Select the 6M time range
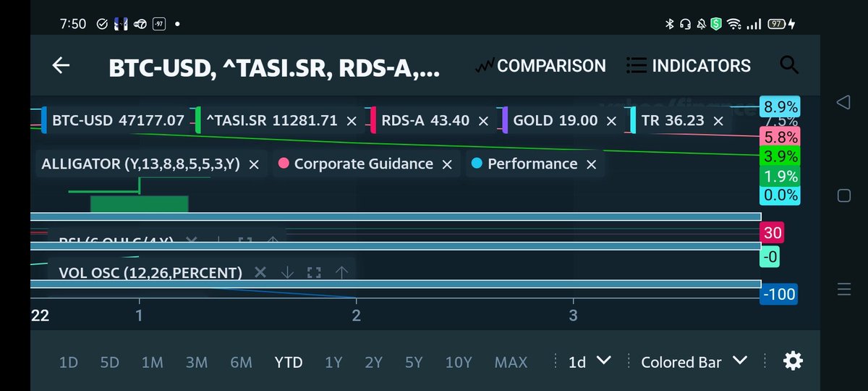This screenshot has width=868, height=391. [x=241, y=362]
